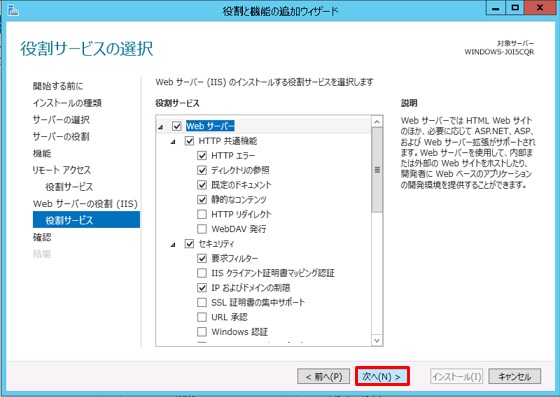Select the URL 承認 tree label
Viewport: 560px width, 397px height.
pos(229,317)
